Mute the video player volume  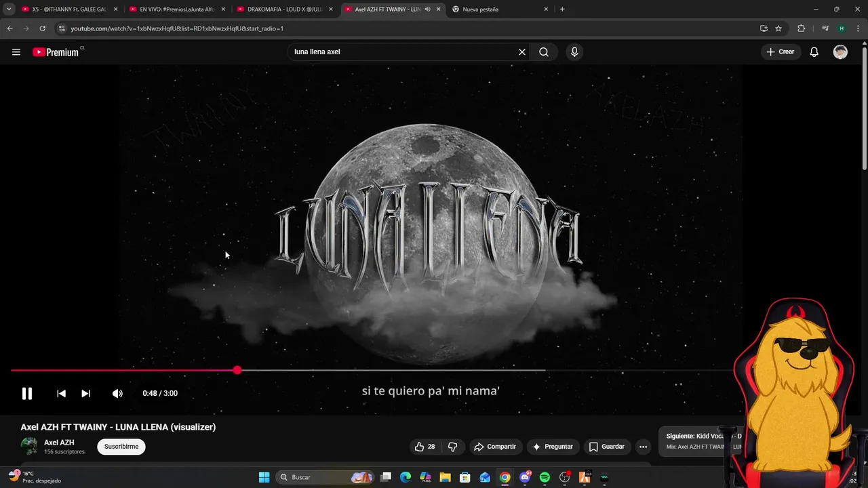click(117, 393)
